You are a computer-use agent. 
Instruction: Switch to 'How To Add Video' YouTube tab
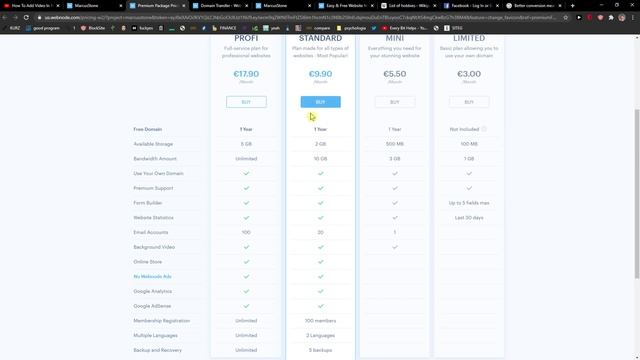coord(31,6)
